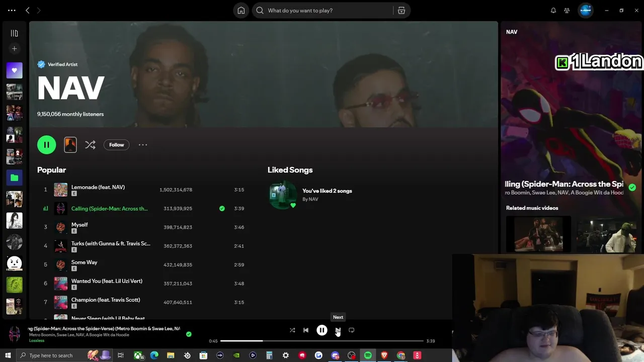Open the notifications bell

pyautogui.click(x=553, y=11)
